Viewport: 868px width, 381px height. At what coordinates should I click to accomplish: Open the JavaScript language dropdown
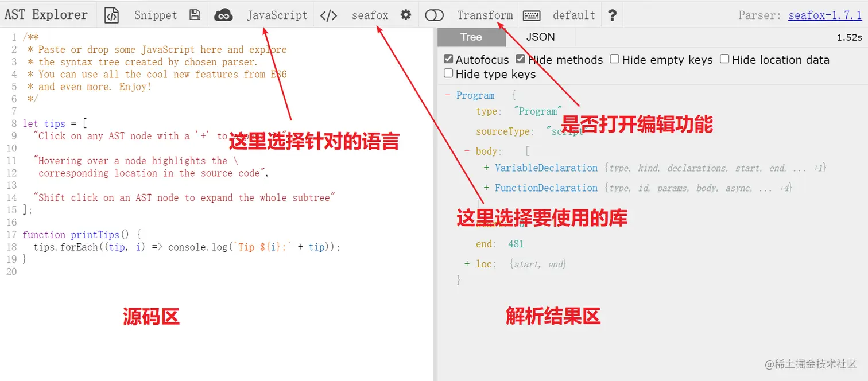[277, 15]
